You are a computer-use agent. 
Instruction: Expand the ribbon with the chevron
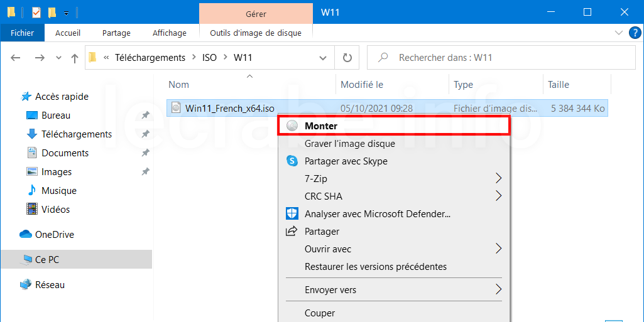[x=618, y=33]
